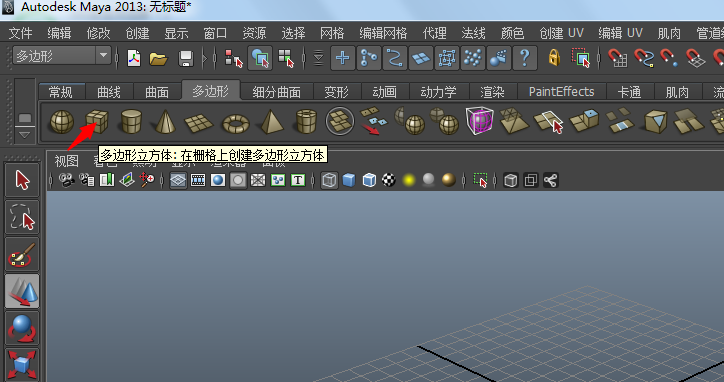The width and height of the screenshot is (724, 382).
Task: Click the curve selection mask icon
Action: tap(394, 58)
